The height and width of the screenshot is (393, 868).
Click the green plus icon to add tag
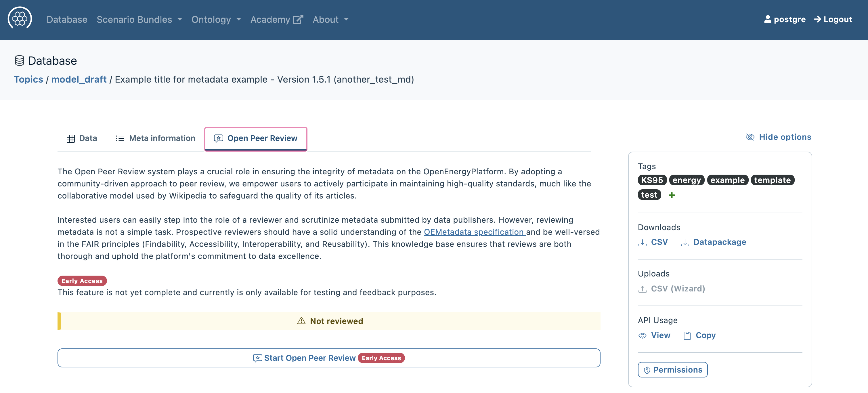coord(672,195)
